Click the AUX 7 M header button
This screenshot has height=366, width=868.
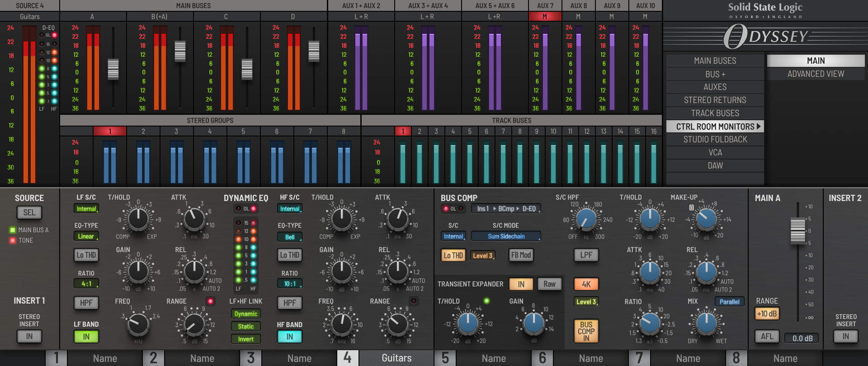tap(545, 17)
